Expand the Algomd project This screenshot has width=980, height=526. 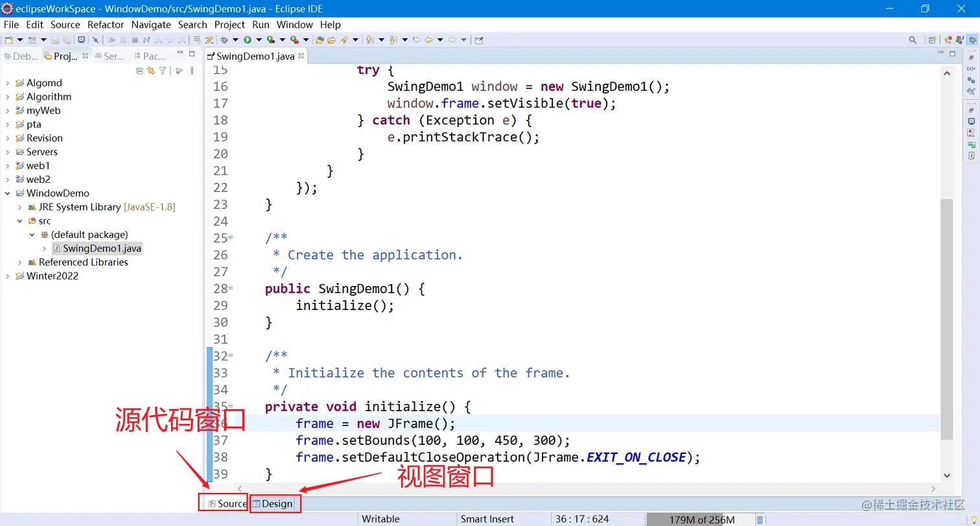[x=8, y=83]
